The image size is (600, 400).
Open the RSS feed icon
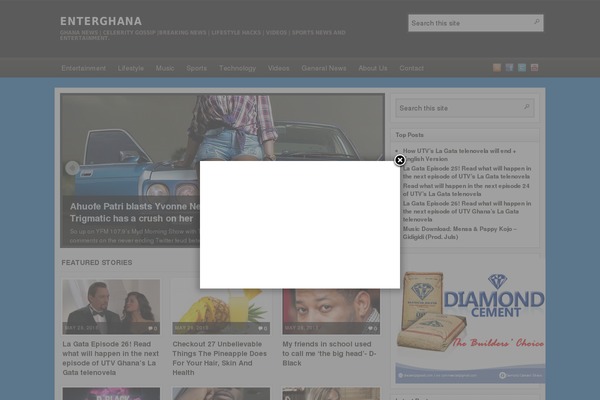click(x=497, y=68)
